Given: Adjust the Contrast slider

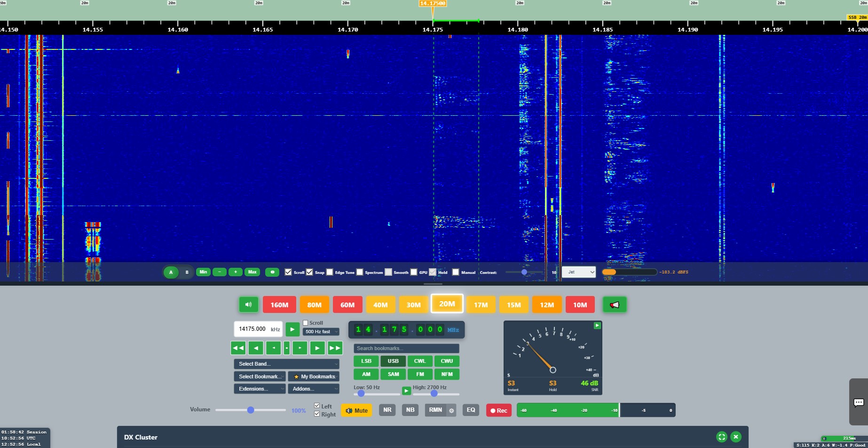Looking at the screenshot, I should click(524, 272).
